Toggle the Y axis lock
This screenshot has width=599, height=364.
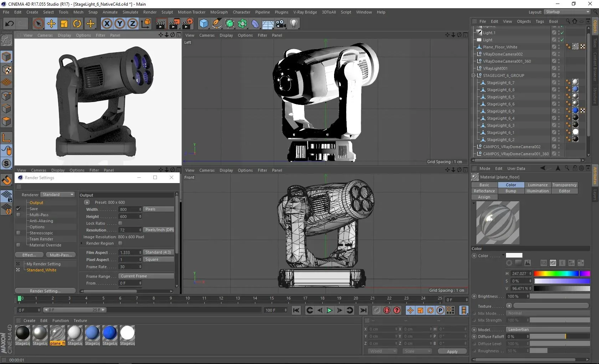tap(120, 24)
